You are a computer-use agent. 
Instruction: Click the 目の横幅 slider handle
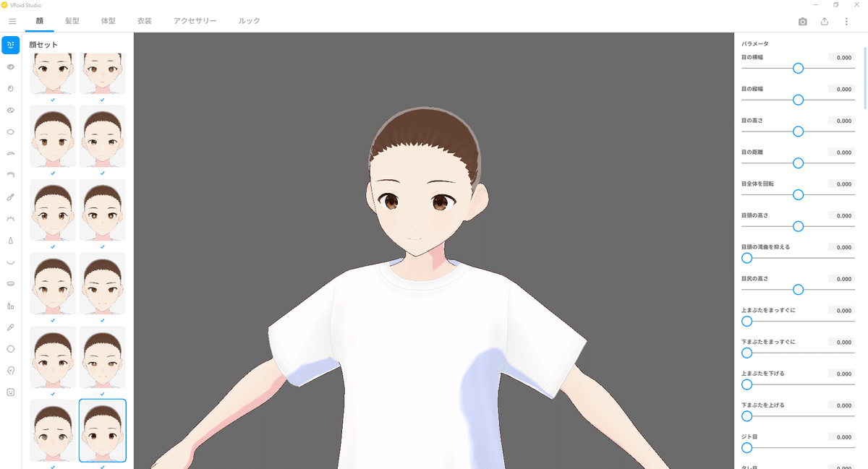tap(798, 68)
